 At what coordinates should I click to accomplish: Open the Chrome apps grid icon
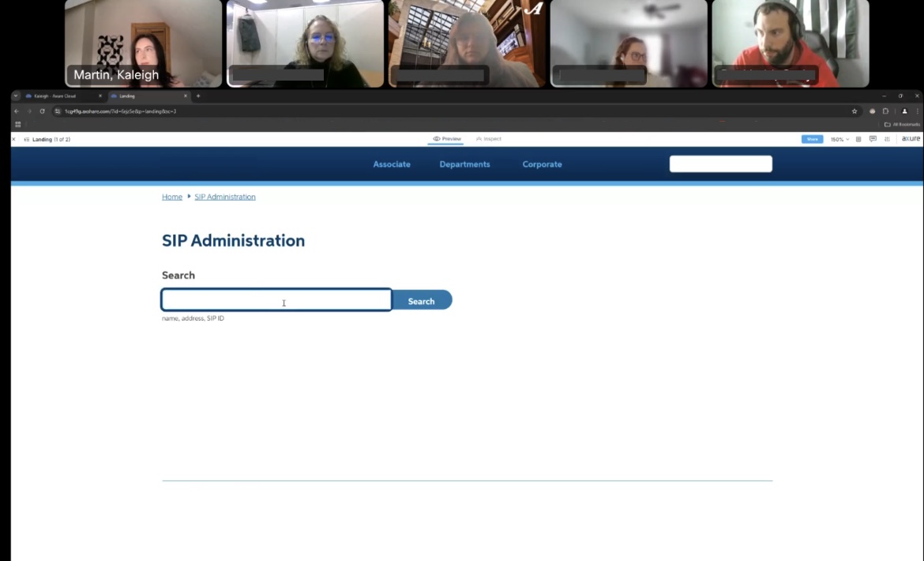pos(17,124)
